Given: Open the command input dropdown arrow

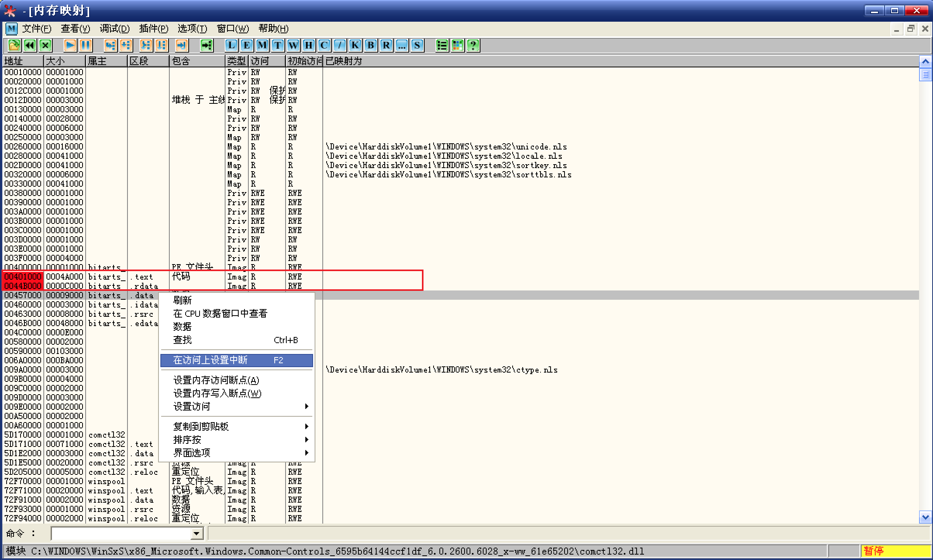Looking at the screenshot, I should [x=197, y=534].
